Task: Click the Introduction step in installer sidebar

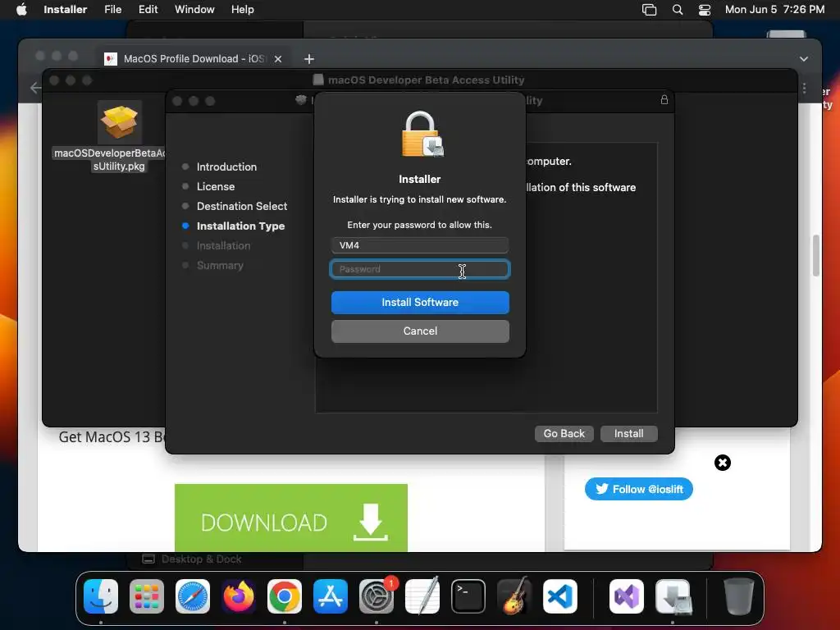Action: click(x=226, y=167)
